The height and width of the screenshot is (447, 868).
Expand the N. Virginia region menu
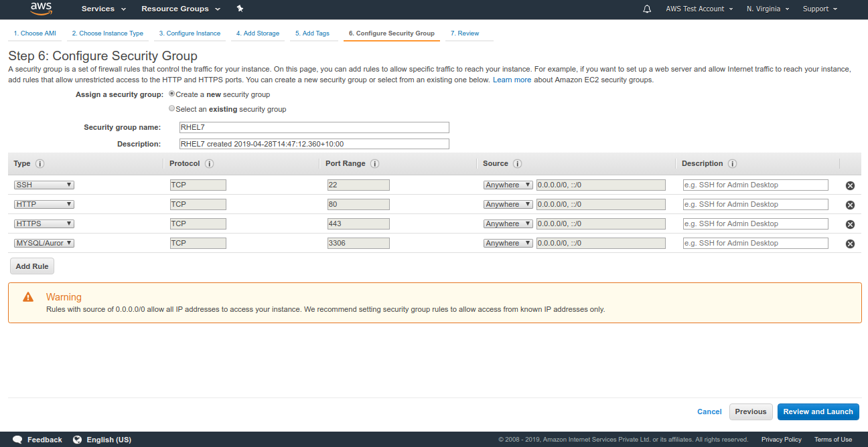click(768, 9)
